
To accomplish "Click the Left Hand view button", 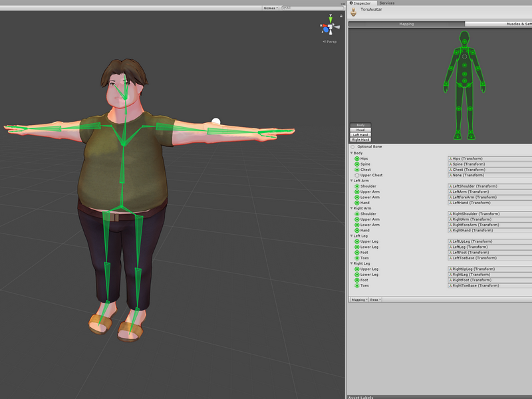I will click(x=360, y=135).
